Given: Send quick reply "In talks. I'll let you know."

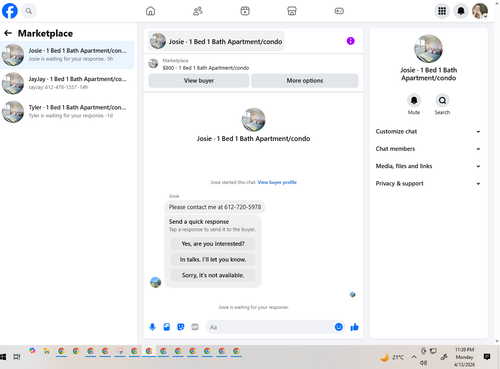Looking at the screenshot, I should click(213, 259).
